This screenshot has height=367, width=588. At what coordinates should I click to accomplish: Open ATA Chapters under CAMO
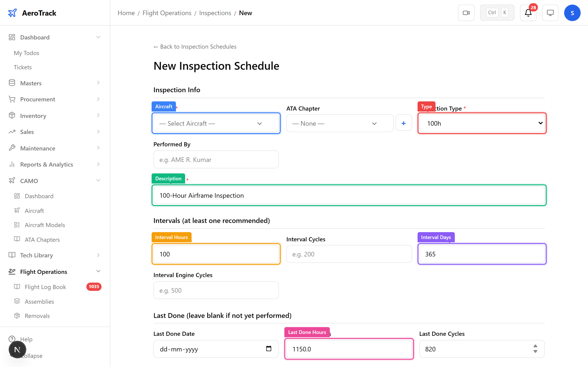click(x=42, y=239)
